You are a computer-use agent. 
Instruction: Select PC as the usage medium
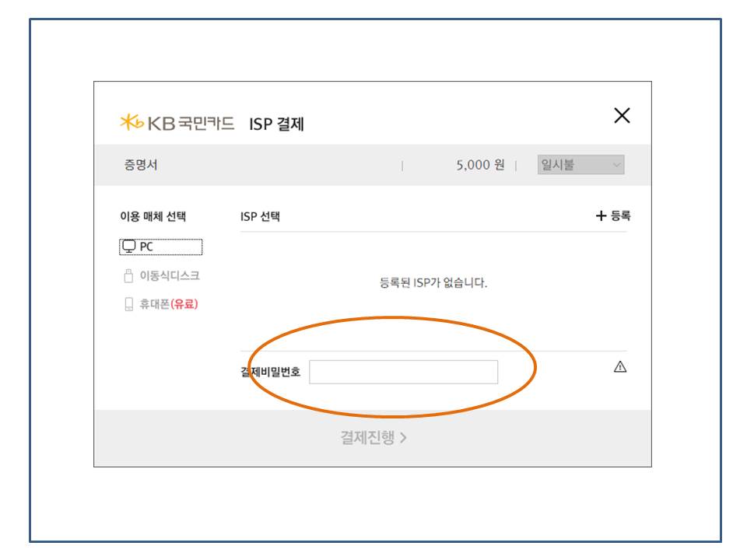tap(161, 247)
